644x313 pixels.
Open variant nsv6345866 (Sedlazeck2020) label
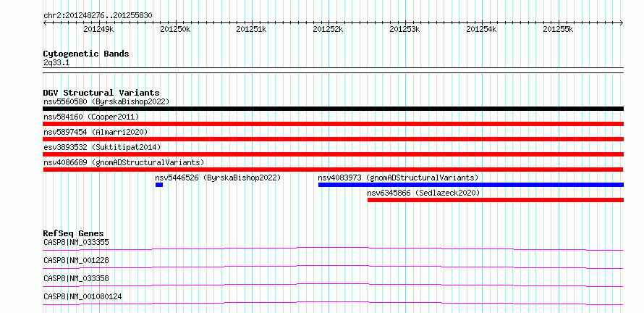pyautogui.click(x=423, y=193)
